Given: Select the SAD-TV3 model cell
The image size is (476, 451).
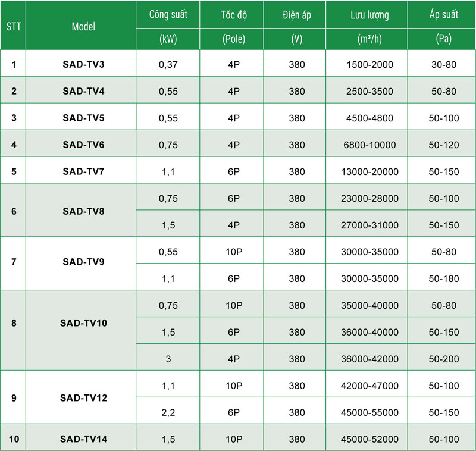Looking at the screenshot, I should coord(83,64).
